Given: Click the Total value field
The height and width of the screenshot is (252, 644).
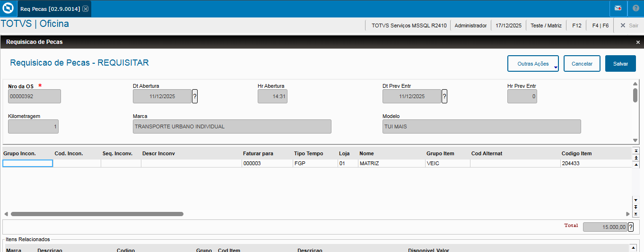Looking at the screenshot, I should [x=605, y=227].
